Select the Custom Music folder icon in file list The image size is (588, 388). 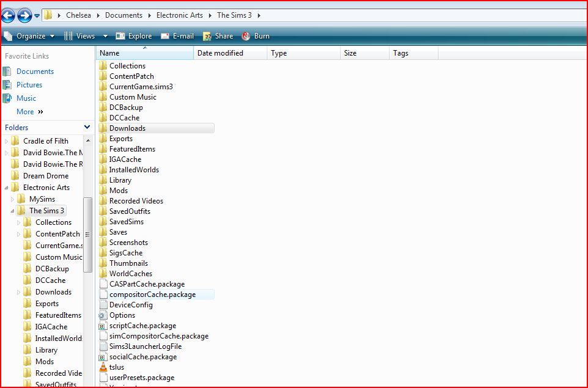coord(103,97)
